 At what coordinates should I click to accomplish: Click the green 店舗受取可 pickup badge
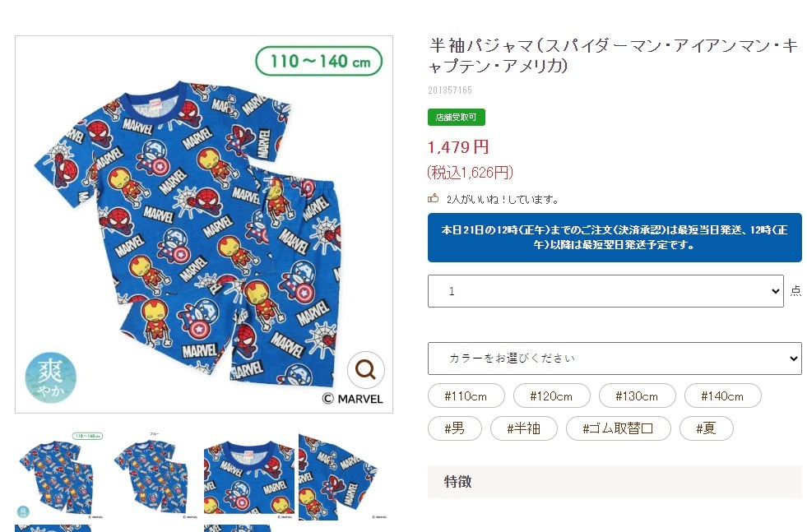click(456, 117)
